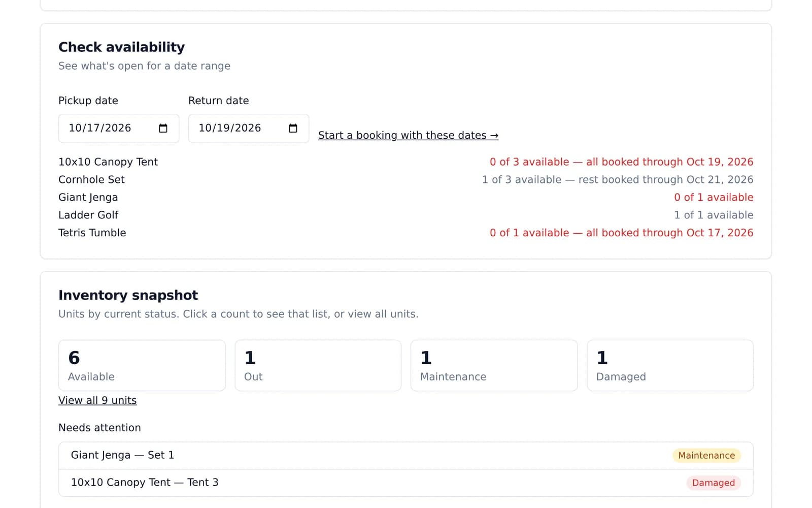Click the 'Inventory snapshot' heading
Screen dimensions: 812x508
coord(128,296)
